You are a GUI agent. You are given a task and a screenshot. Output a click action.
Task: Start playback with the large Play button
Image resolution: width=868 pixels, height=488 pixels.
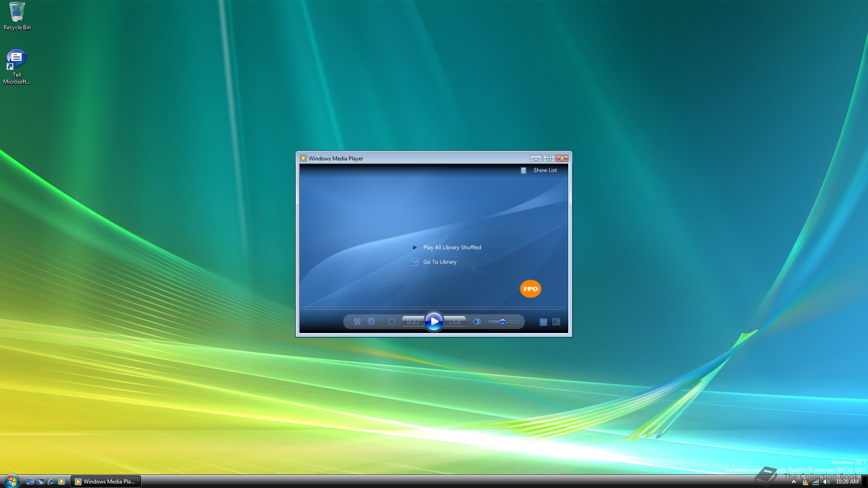tap(434, 322)
